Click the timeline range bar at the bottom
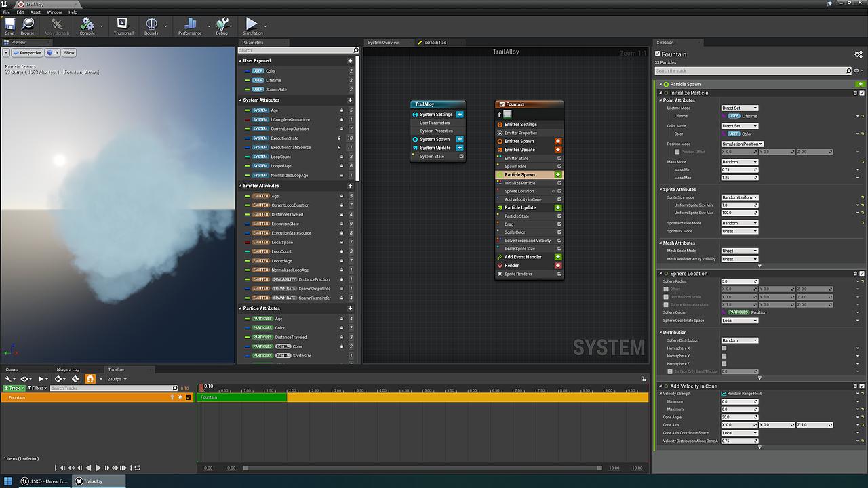This screenshot has height=488, width=868. pyautogui.click(x=422, y=468)
